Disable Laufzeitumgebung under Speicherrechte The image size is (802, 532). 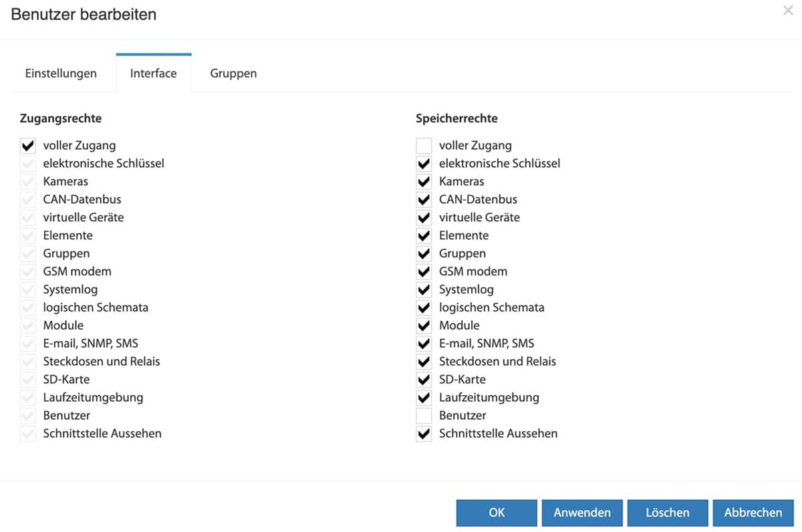coord(424,398)
